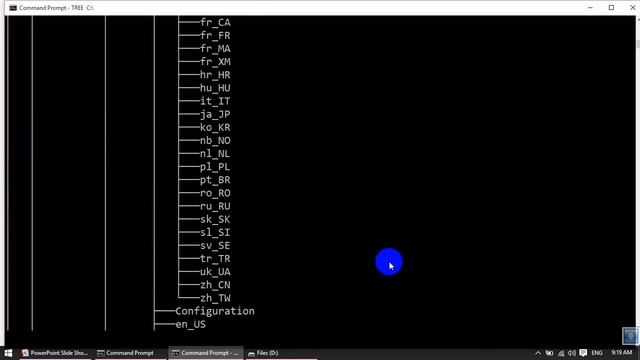640x360 pixels.
Task: Show hidden system tray icons chevron
Action: click(x=538, y=353)
